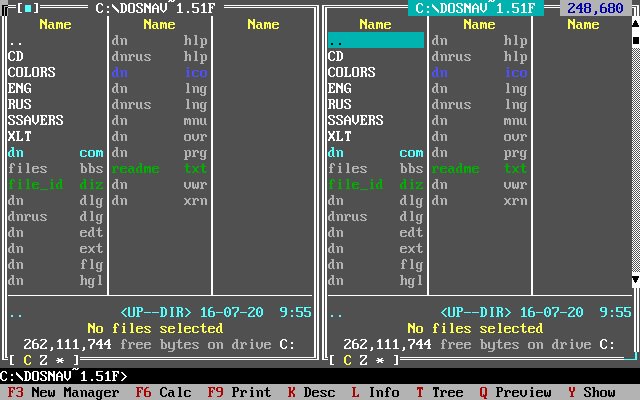Select dn.flg in the right panel

(x=376, y=264)
